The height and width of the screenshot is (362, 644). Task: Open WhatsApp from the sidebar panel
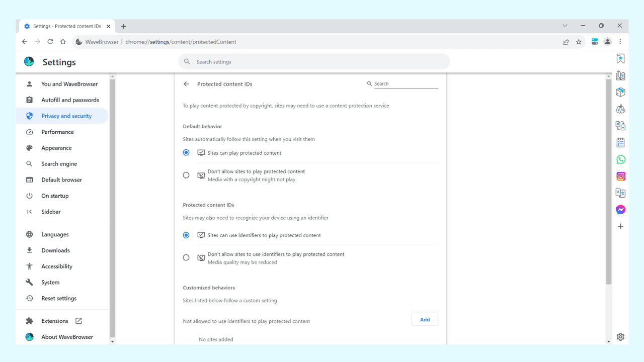tap(620, 159)
